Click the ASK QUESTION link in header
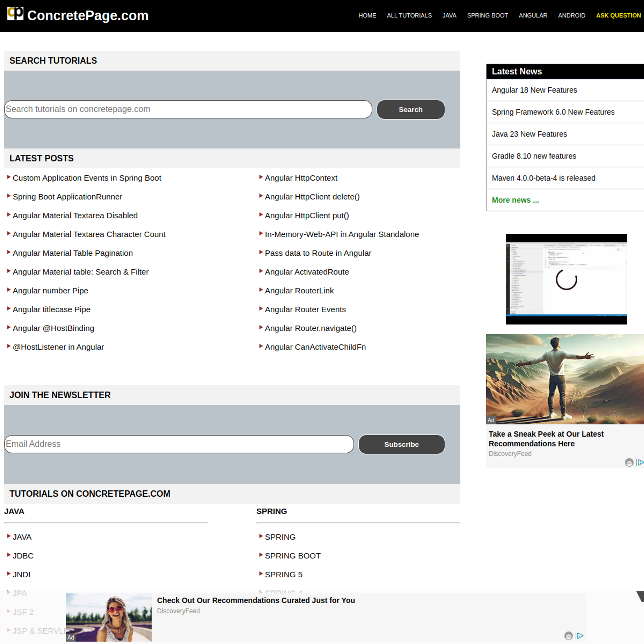The image size is (644, 644). click(x=618, y=15)
